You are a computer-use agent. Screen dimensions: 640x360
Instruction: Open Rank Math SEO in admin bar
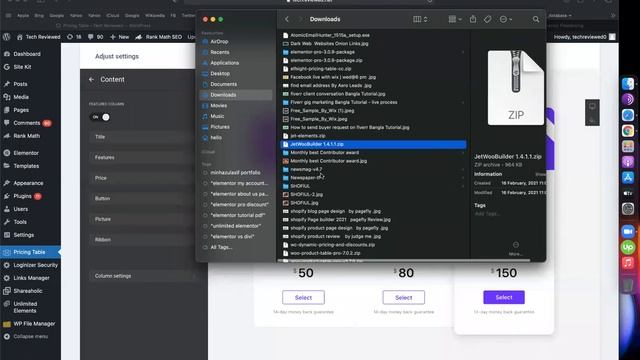click(159, 37)
